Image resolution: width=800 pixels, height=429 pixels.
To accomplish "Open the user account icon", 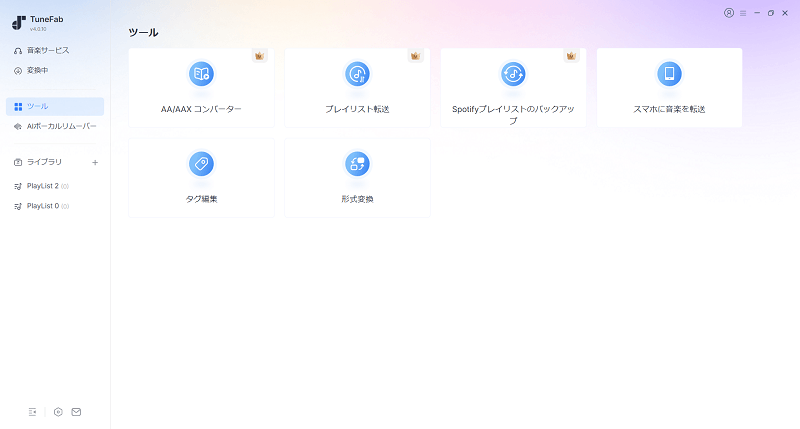I will [729, 13].
